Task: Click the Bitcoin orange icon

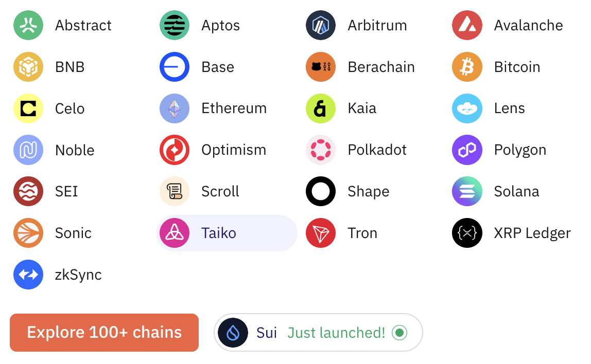Action: point(467,67)
